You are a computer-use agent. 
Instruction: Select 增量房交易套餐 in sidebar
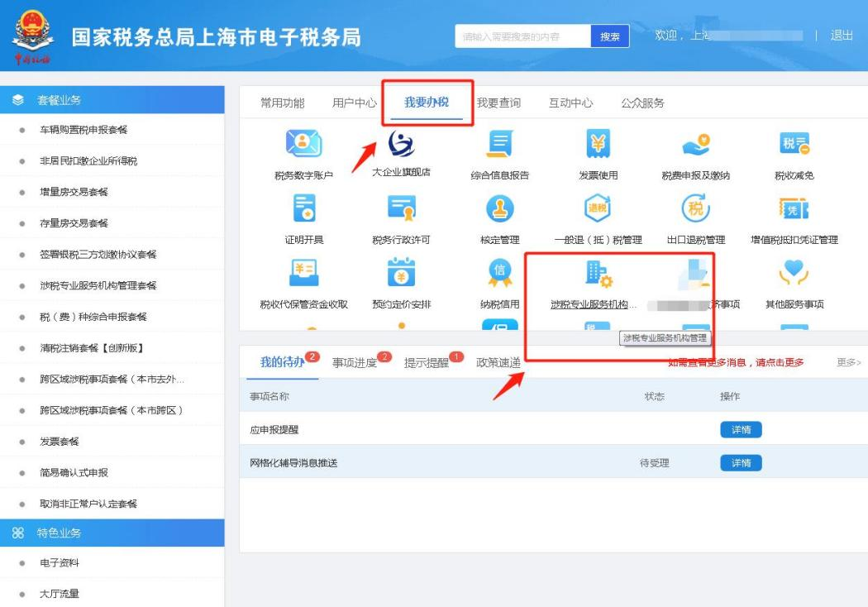[x=74, y=192]
